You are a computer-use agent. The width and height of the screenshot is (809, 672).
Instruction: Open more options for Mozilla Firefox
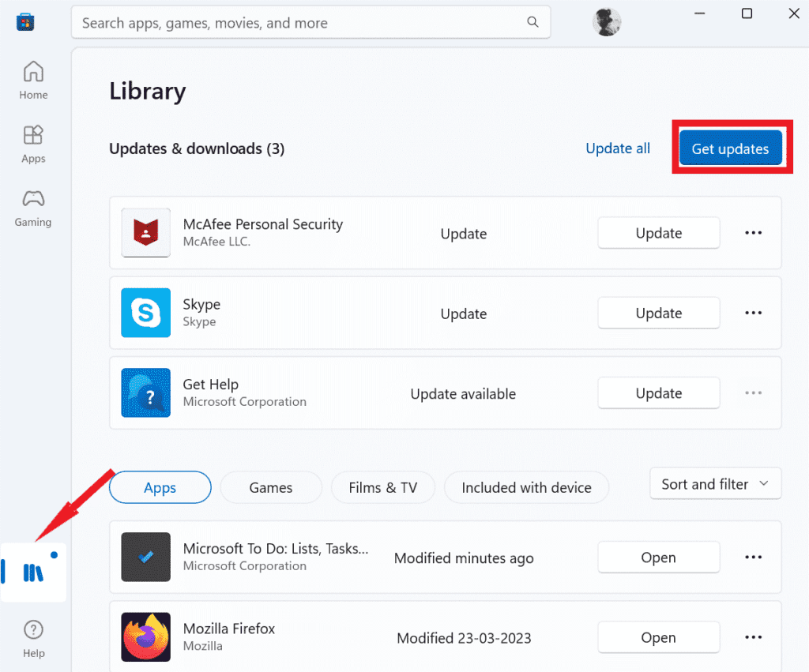(753, 637)
